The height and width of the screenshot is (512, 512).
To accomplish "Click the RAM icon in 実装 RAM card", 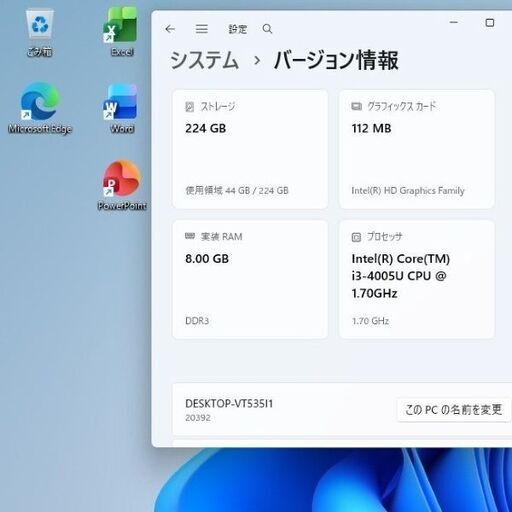I will [190, 236].
